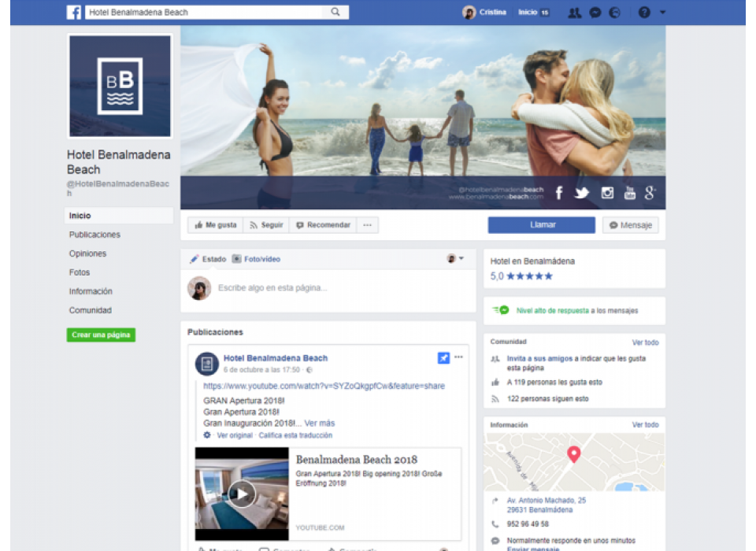Click the Me gusta button
Screen dimensions: 756x551
click(216, 225)
